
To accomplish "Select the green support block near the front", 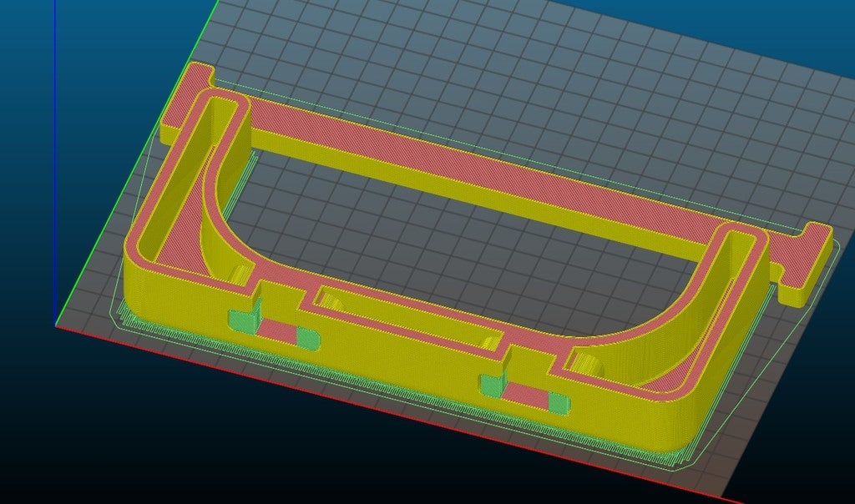I will click(x=242, y=319).
